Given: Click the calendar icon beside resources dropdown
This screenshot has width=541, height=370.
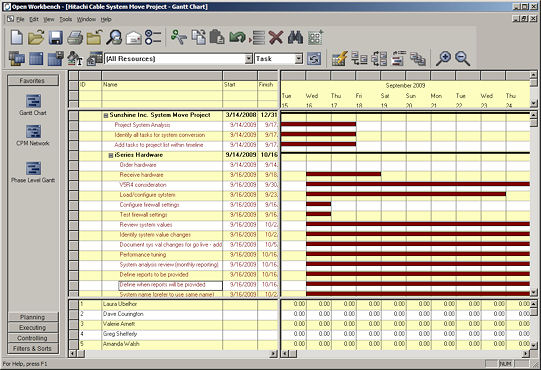Looking at the screenshot, I should click(95, 58).
